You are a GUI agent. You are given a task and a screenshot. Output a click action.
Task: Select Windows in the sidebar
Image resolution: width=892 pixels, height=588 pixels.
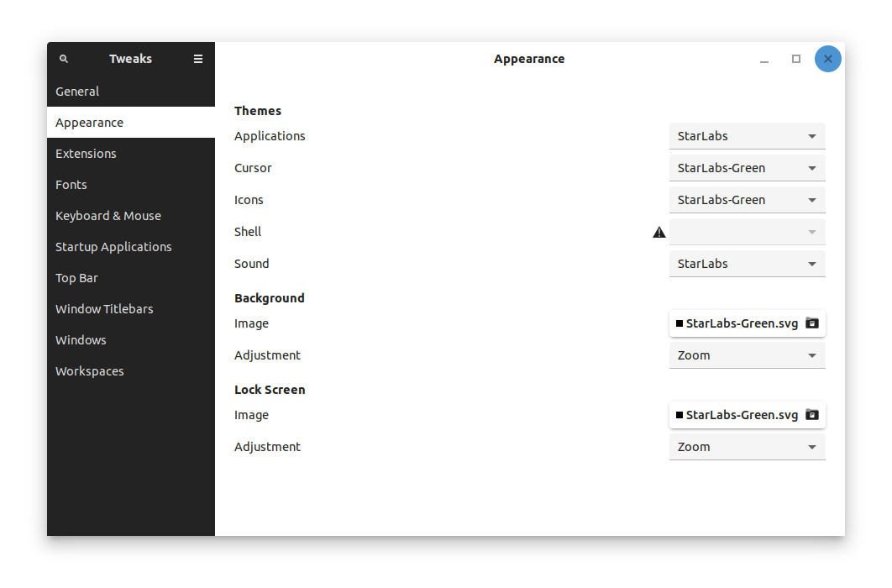131,339
